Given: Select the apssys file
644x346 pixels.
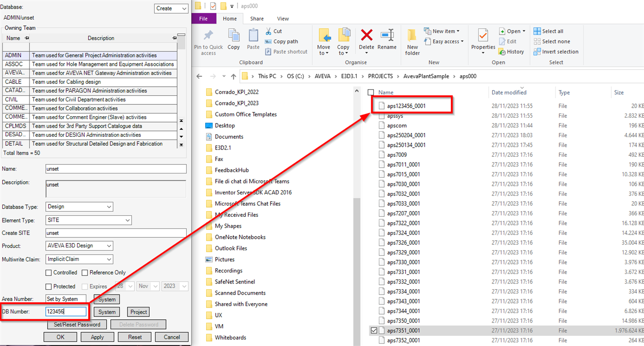Looking at the screenshot, I should 396,116.
